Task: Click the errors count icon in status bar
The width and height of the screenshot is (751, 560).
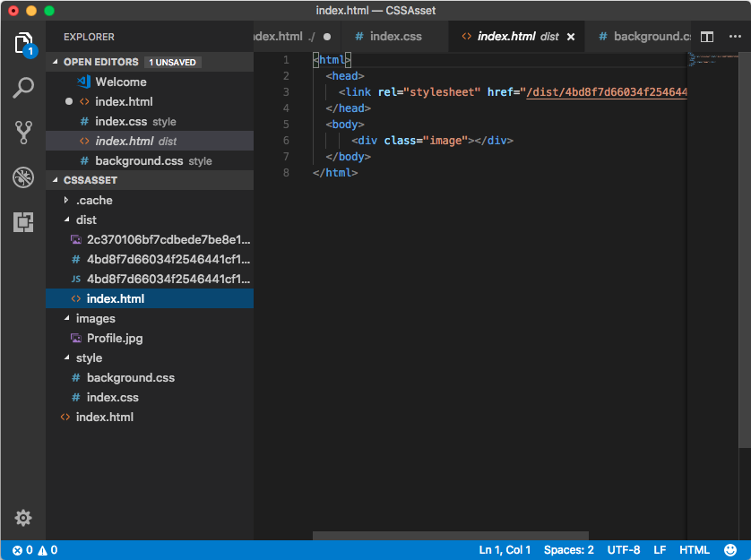Action: pyautogui.click(x=17, y=550)
